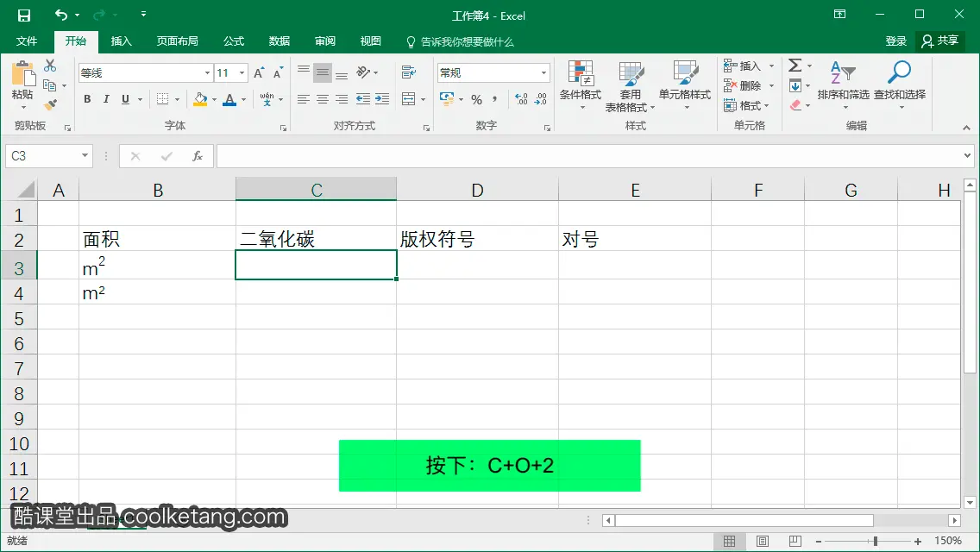Switch to Page Layout view in status bar
This screenshot has width=980, height=552.
(763, 541)
